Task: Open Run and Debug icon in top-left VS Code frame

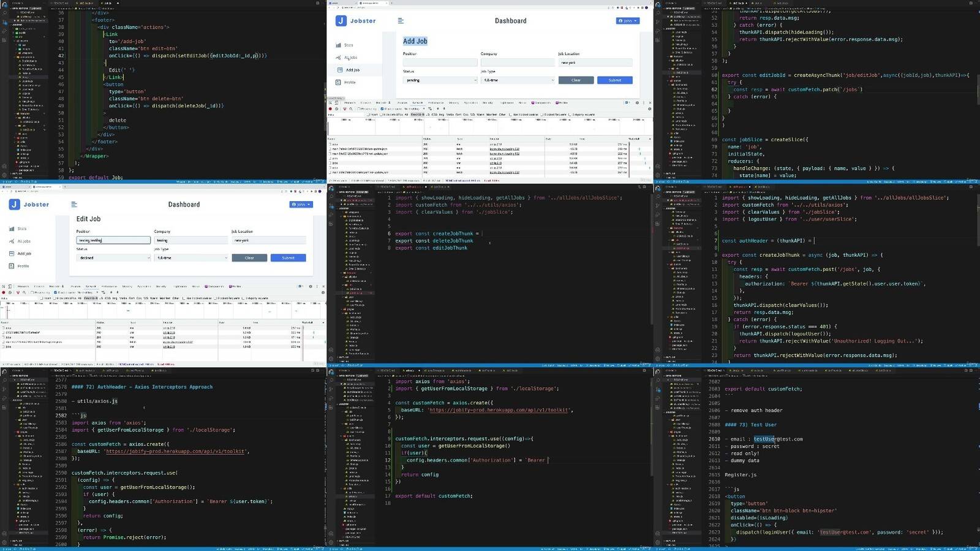Action: pos(4,32)
